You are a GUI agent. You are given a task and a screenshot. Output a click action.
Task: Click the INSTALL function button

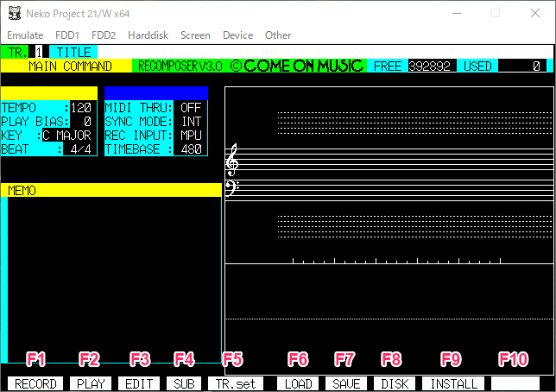click(453, 384)
